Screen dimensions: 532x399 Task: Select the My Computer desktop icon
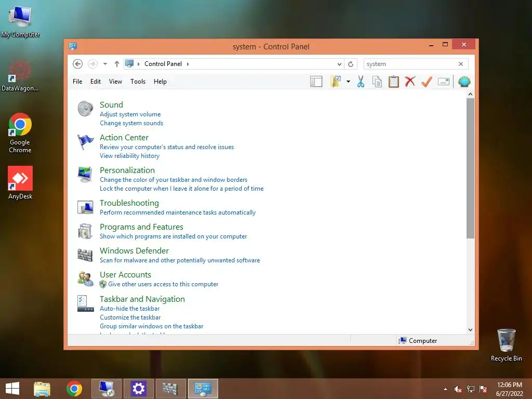[x=20, y=21]
